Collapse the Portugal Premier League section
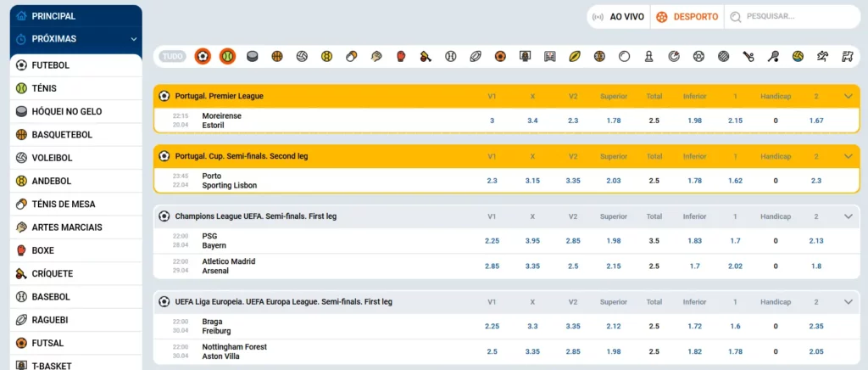The width and height of the screenshot is (868, 370). (848, 96)
